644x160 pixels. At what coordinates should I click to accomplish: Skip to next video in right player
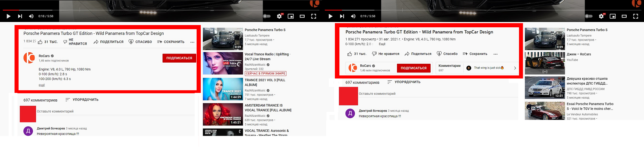(x=342, y=16)
